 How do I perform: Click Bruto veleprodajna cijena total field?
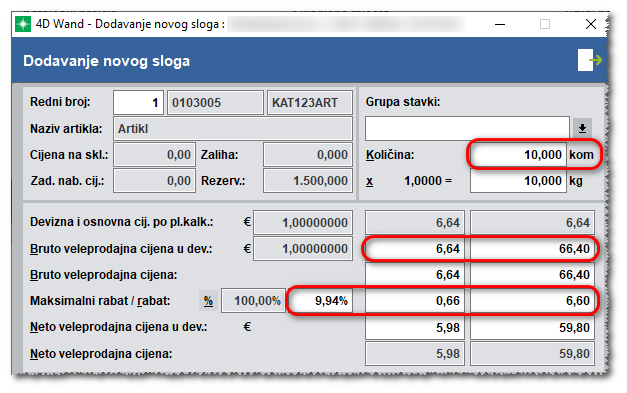532,275
